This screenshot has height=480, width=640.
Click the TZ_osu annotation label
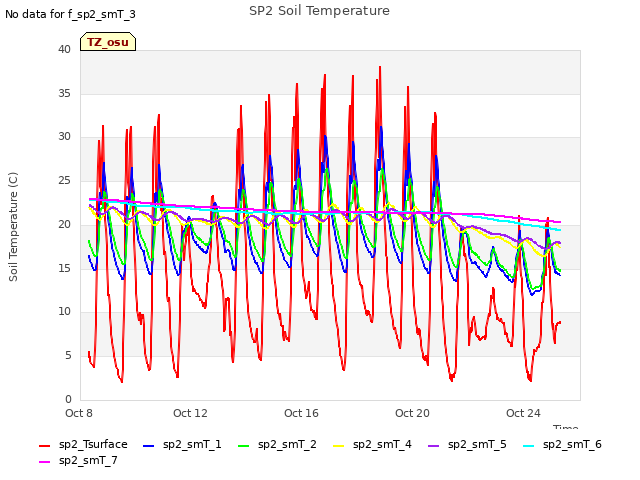click(x=108, y=42)
